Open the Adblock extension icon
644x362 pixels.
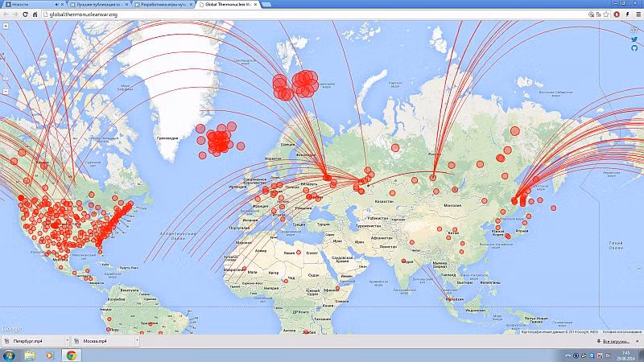click(617, 14)
